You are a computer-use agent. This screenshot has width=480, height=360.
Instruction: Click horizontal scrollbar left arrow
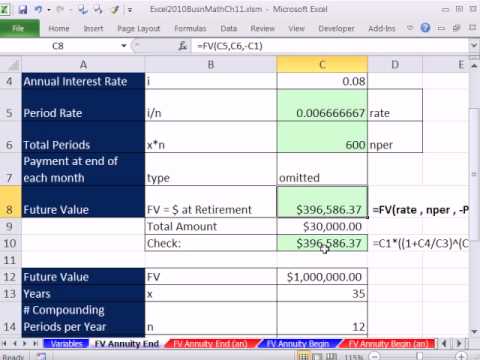444,343
